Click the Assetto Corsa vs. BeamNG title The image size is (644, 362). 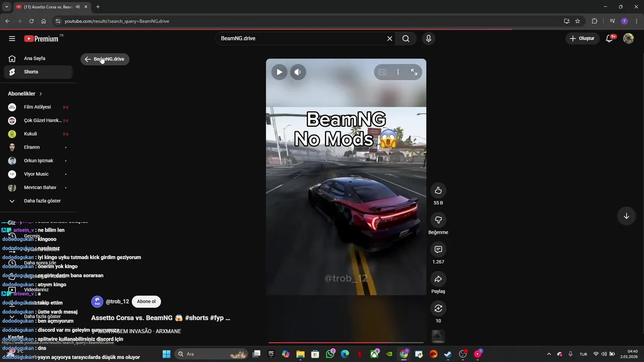coord(160,318)
